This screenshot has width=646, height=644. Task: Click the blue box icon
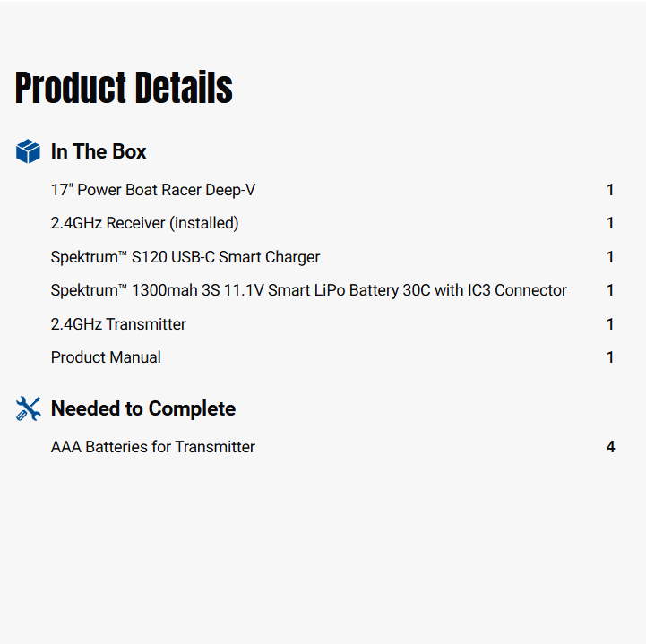[x=29, y=151]
